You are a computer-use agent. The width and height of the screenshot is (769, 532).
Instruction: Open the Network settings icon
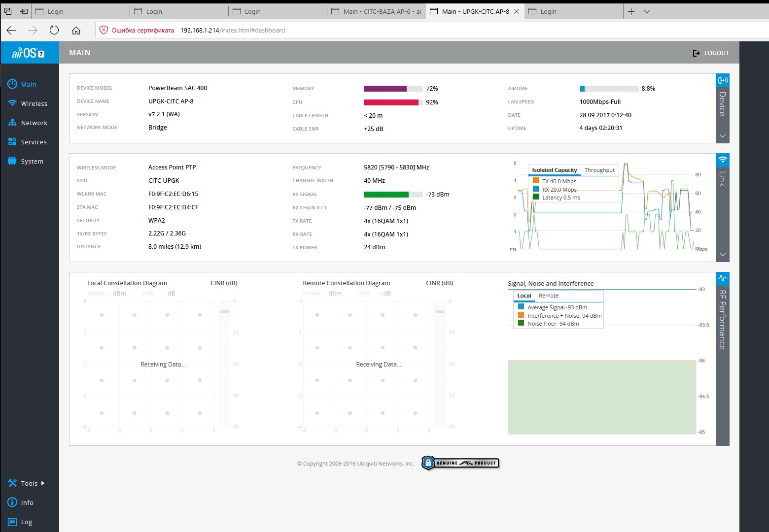click(12, 123)
